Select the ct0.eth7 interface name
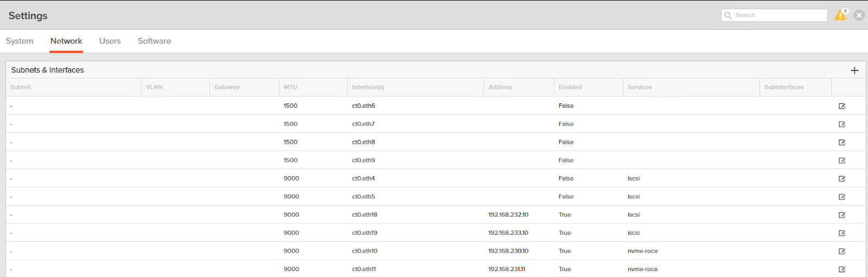Screen dimensions: 868x277 363,124
